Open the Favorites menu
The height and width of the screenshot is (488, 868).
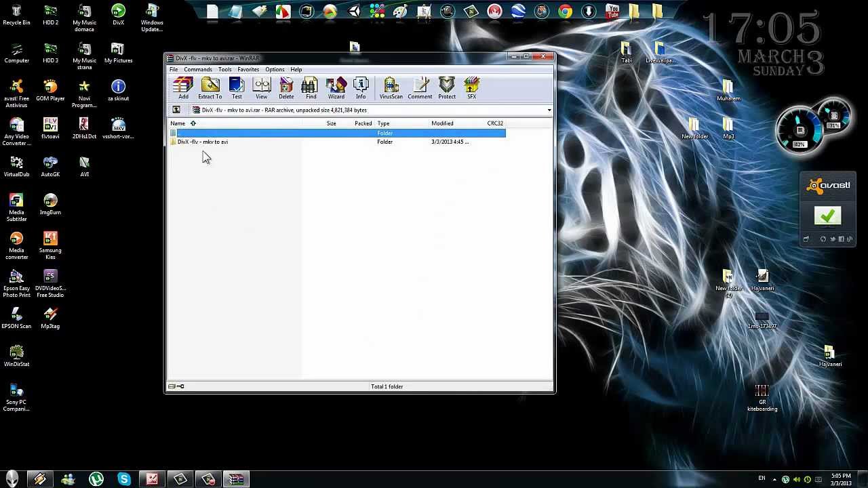[248, 69]
